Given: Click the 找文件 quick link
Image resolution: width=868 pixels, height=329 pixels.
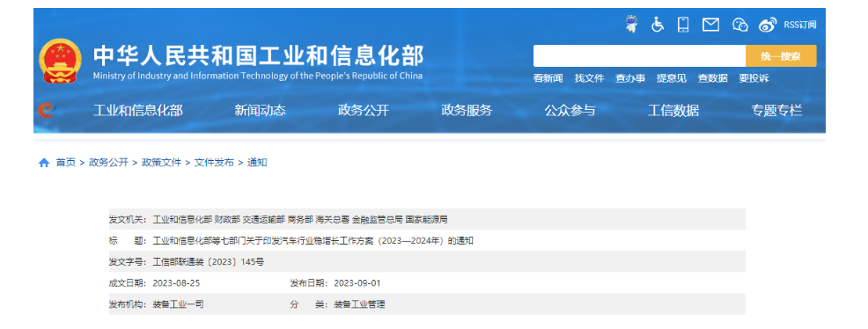Looking at the screenshot, I should click(589, 78).
